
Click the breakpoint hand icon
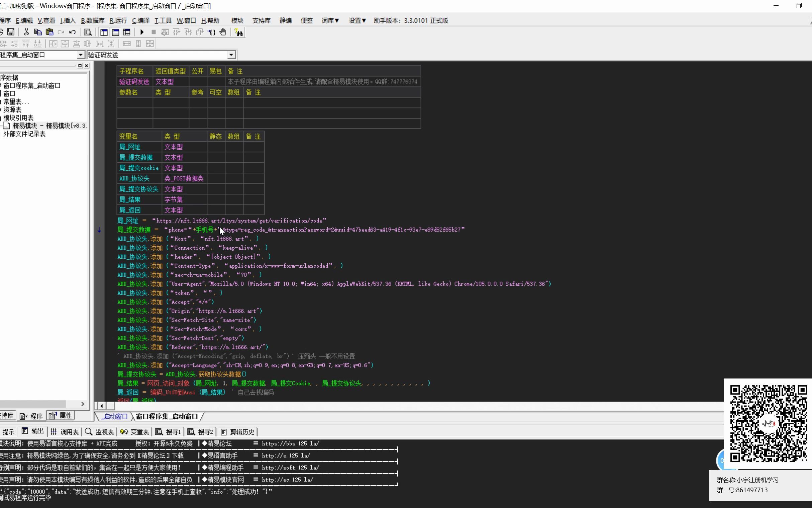223,32
